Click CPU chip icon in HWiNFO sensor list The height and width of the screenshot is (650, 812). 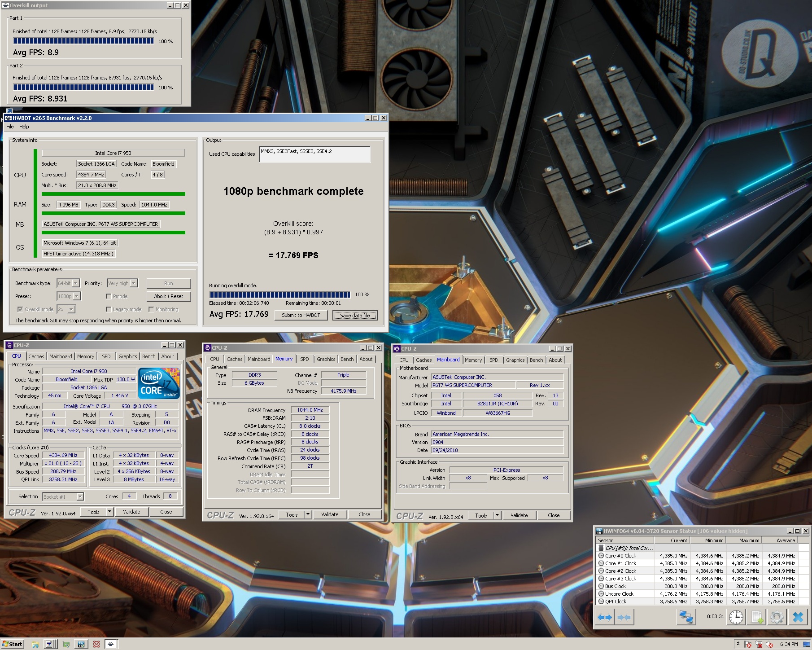601,548
